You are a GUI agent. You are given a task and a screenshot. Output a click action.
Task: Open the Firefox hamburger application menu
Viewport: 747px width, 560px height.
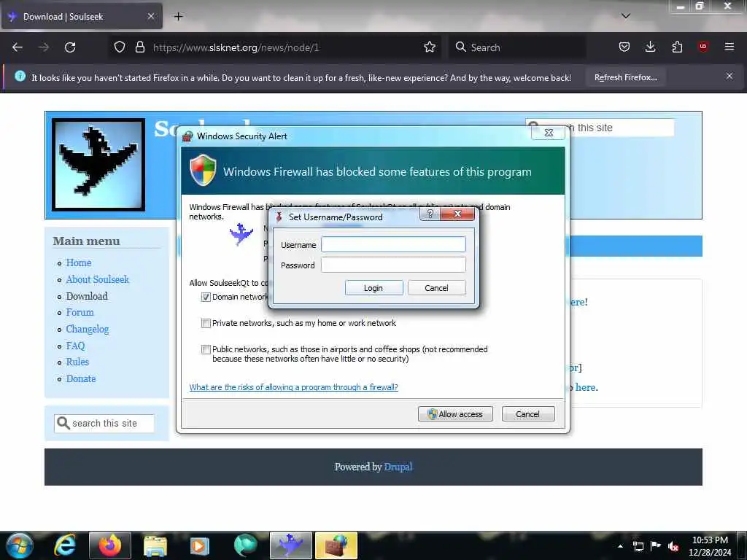coord(729,47)
